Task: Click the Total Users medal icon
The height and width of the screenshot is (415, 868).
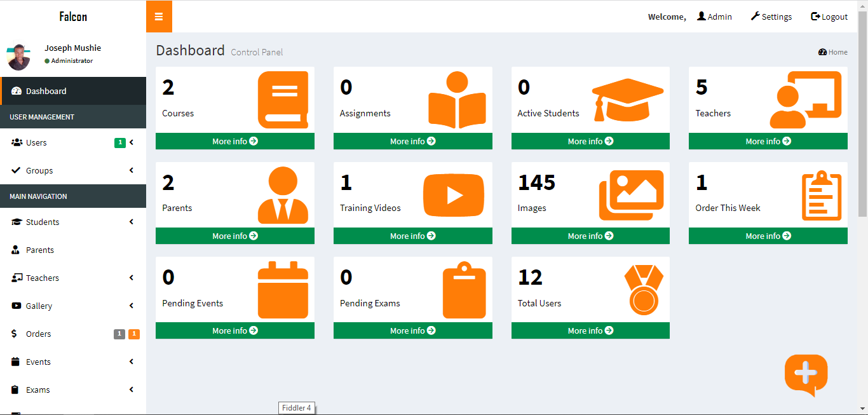Action: (x=643, y=290)
